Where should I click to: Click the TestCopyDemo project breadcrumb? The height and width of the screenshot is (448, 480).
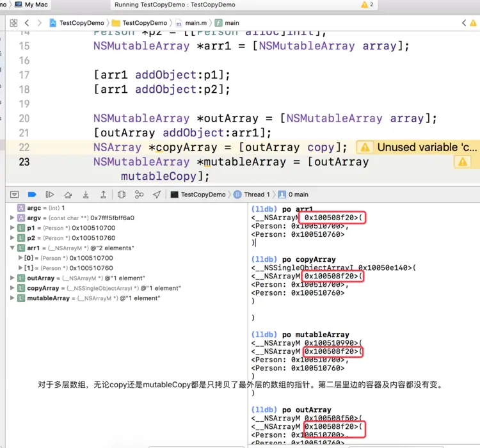coord(77,23)
